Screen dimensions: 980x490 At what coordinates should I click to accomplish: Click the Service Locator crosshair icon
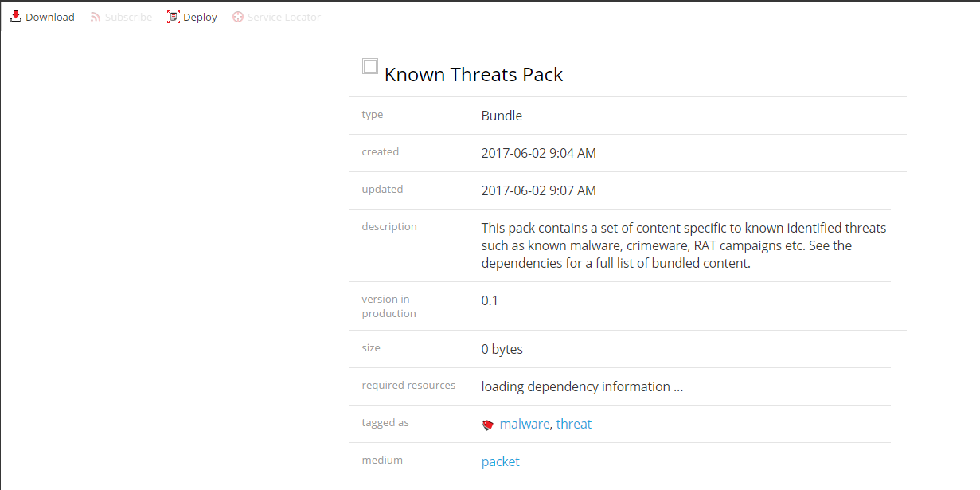point(238,17)
